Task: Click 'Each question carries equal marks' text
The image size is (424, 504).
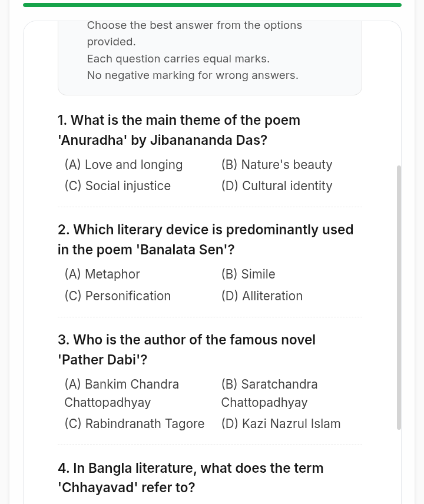Action: 178,59
